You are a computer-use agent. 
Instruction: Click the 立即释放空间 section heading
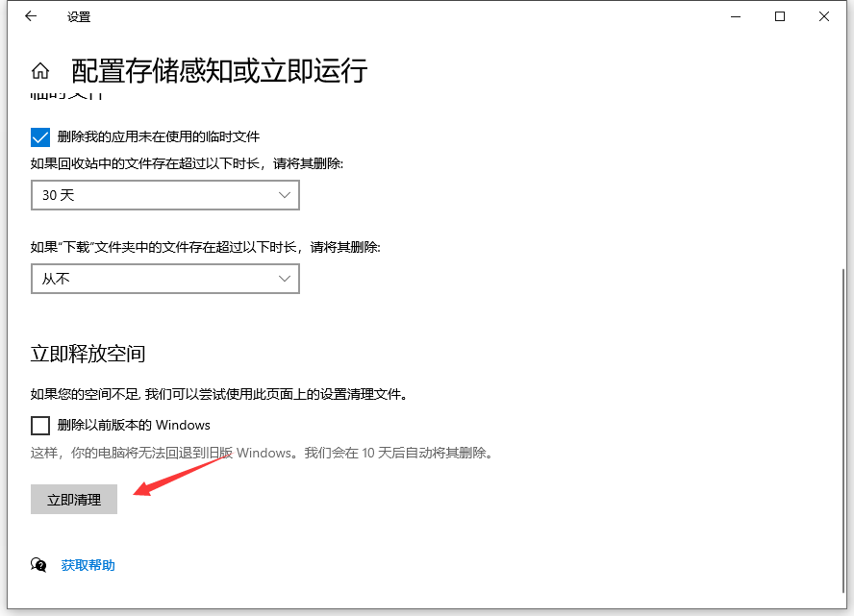(88, 354)
